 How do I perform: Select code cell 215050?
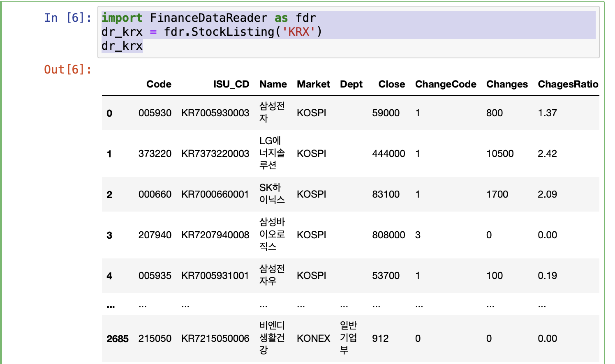155,339
